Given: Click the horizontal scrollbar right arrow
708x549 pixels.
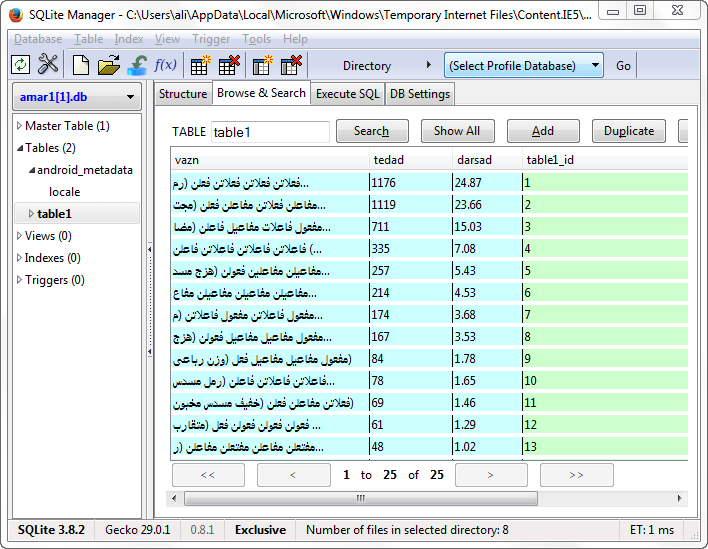Looking at the screenshot, I should point(679,498).
